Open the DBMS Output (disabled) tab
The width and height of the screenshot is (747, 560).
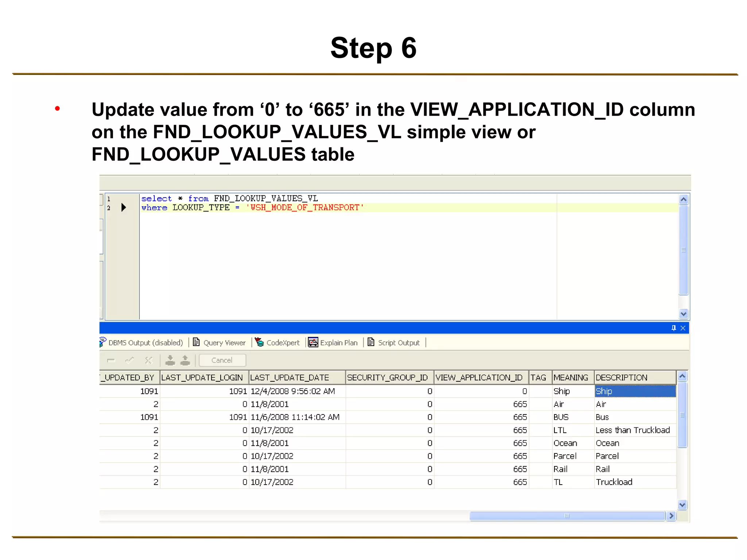tap(142, 343)
